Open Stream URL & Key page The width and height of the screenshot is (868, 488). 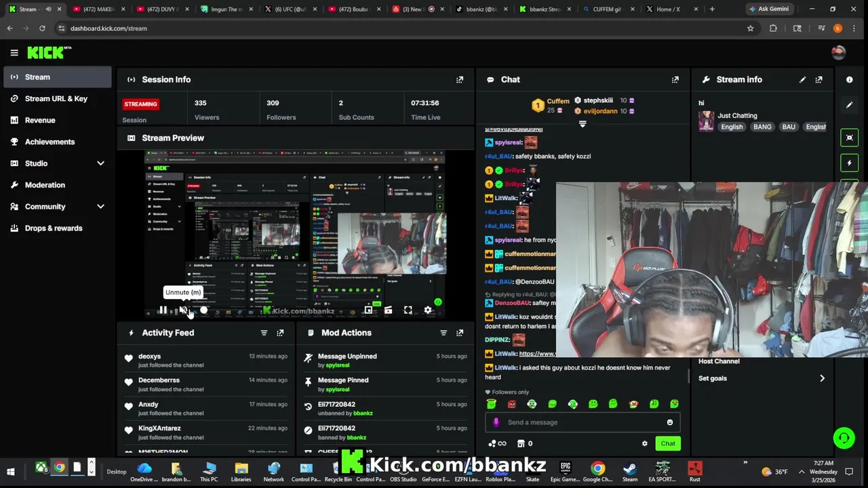(x=57, y=98)
